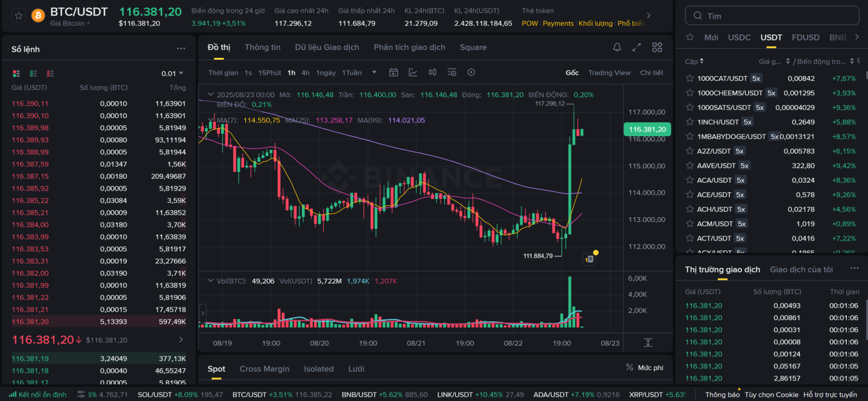Open the Khối lượng token tag
Image resolution: width=868 pixels, height=401 pixels.
596,24
